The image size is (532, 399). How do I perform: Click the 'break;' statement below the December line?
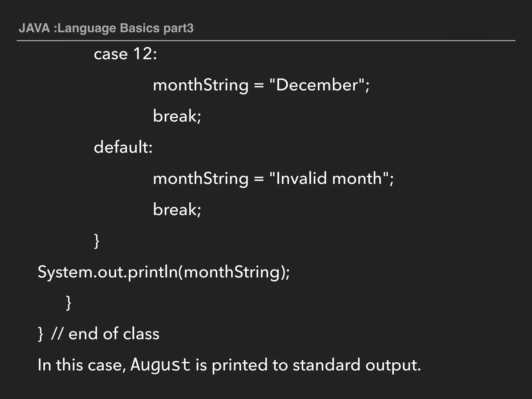pyautogui.click(x=177, y=116)
